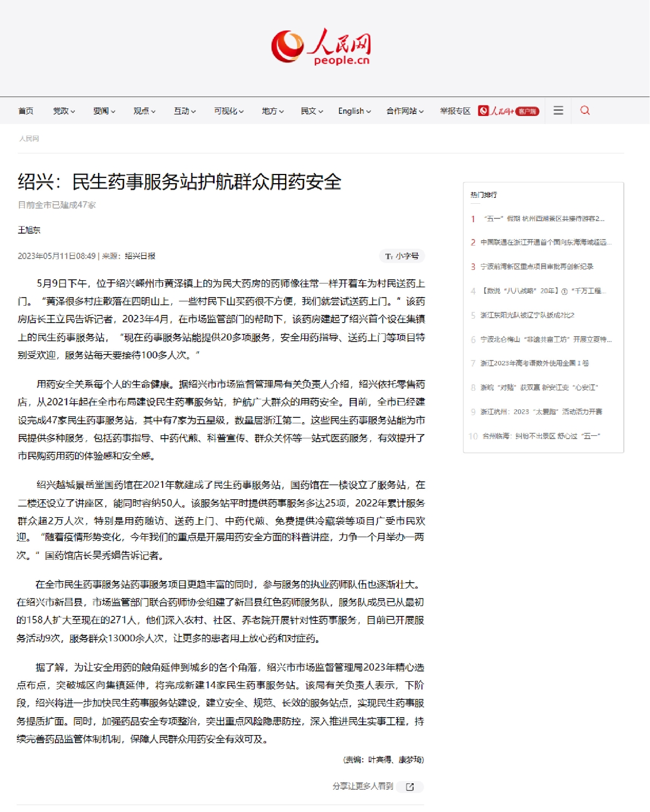Expand the 要闻 dropdown menu

click(x=104, y=111)
